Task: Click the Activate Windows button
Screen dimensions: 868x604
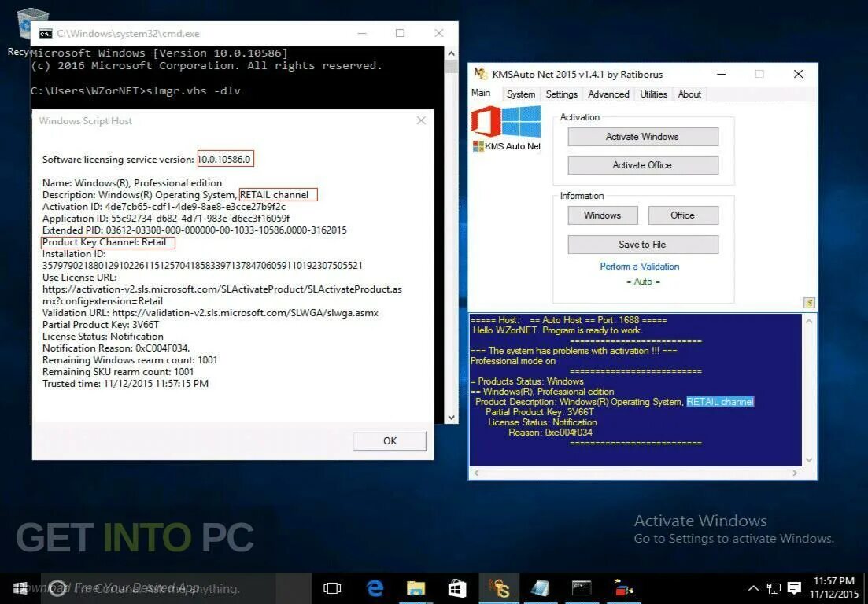Action: pos(643,137)
